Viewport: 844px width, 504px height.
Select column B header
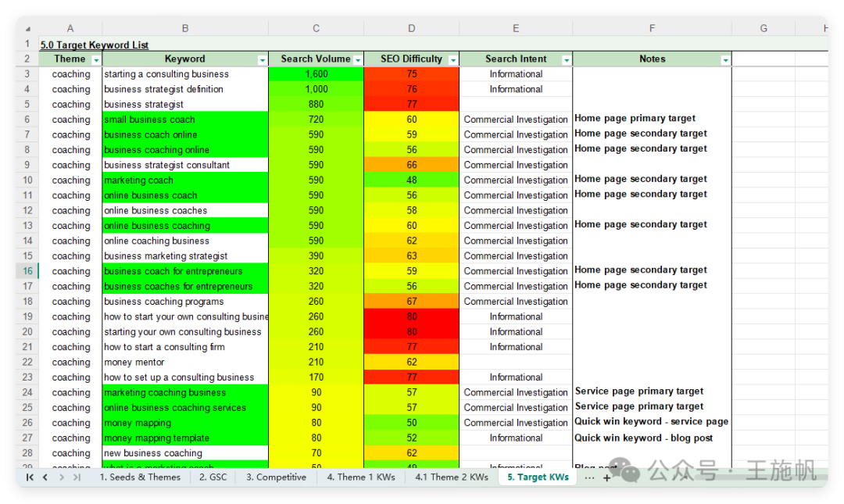(185, 29)
